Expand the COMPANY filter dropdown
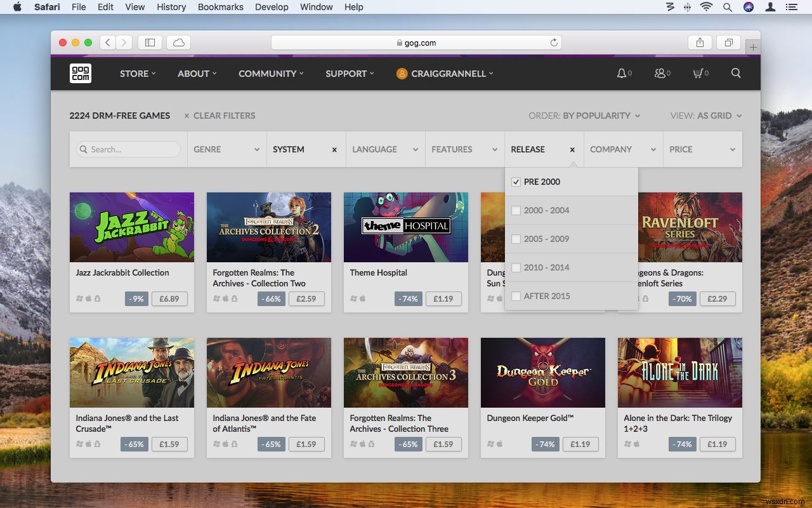The image size is (812, 508). [x=622, y=149]
